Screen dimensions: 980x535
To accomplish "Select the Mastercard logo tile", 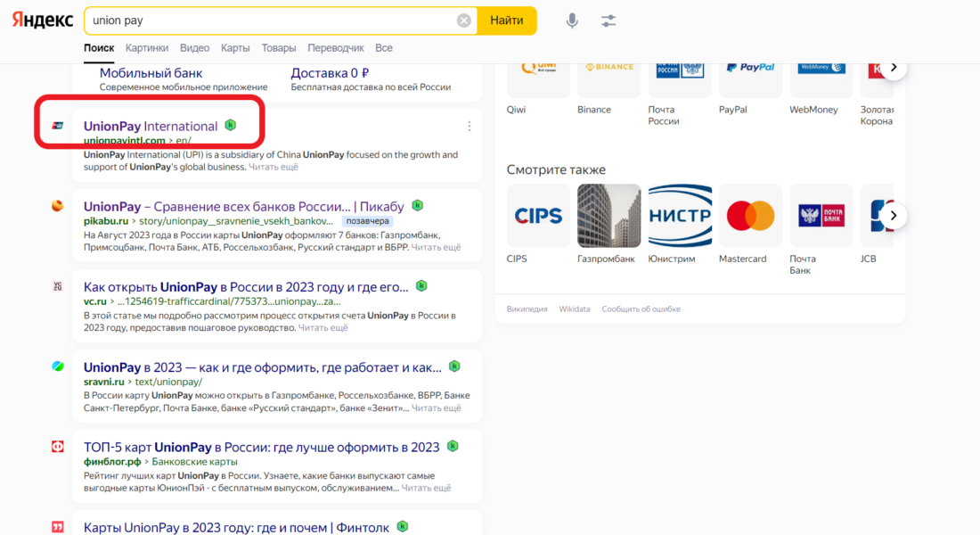I will [750, 216].
